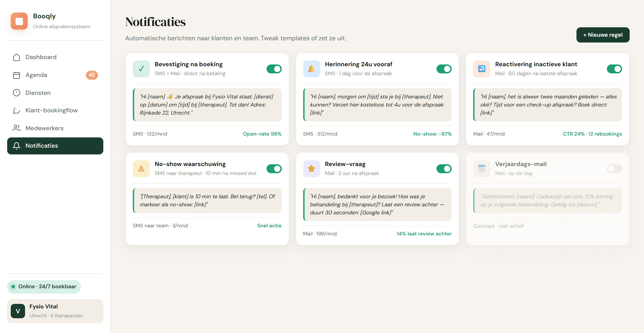Click the Booqly orange logo icon

(x=19, y=21)
